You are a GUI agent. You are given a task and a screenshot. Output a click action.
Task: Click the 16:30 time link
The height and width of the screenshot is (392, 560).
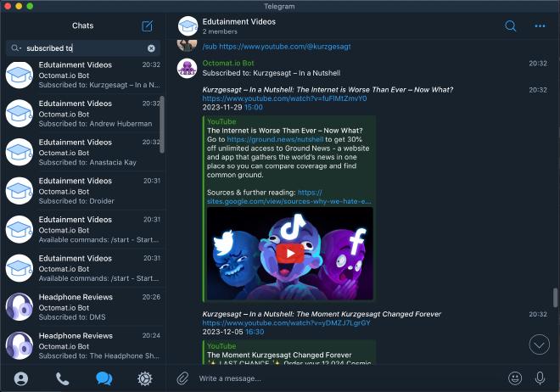[255, 332]
